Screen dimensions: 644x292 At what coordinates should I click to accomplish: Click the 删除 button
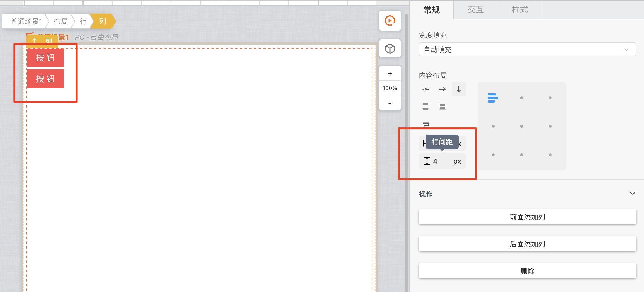pyautogui.click(x=528, y=271)
